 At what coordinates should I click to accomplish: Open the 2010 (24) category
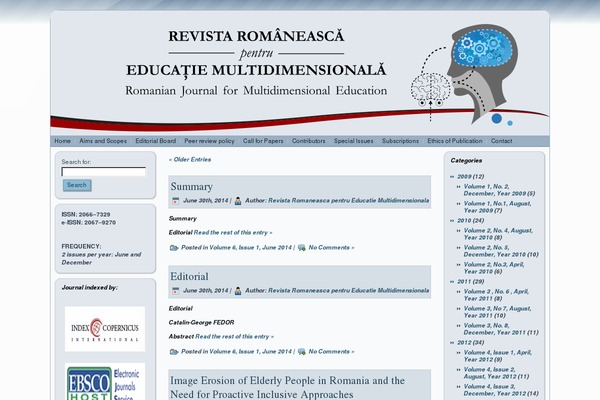(x=471, y=220)
